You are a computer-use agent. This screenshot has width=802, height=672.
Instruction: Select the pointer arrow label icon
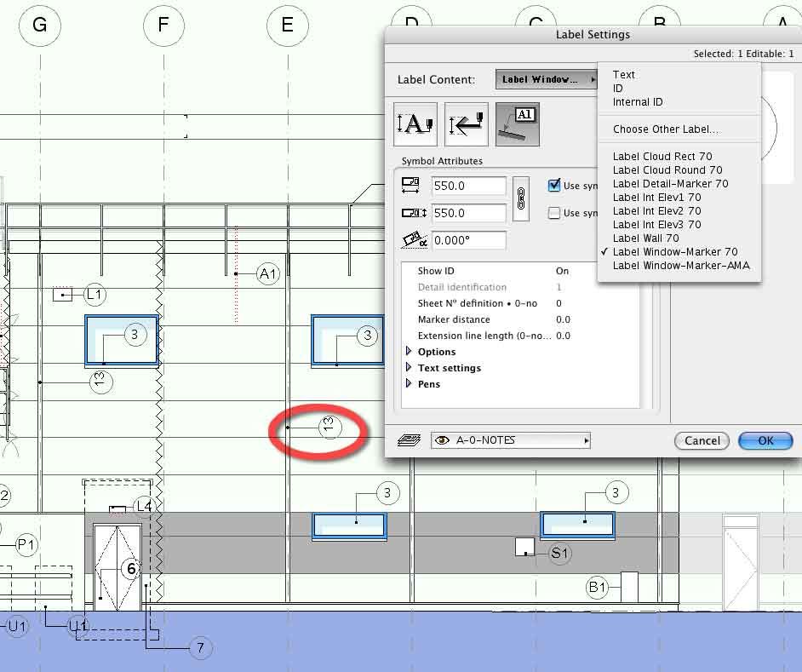(x=467, y=124)
